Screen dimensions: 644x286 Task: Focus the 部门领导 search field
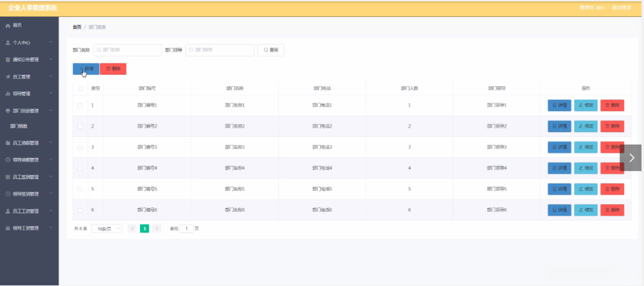click(x=220, y=50)
